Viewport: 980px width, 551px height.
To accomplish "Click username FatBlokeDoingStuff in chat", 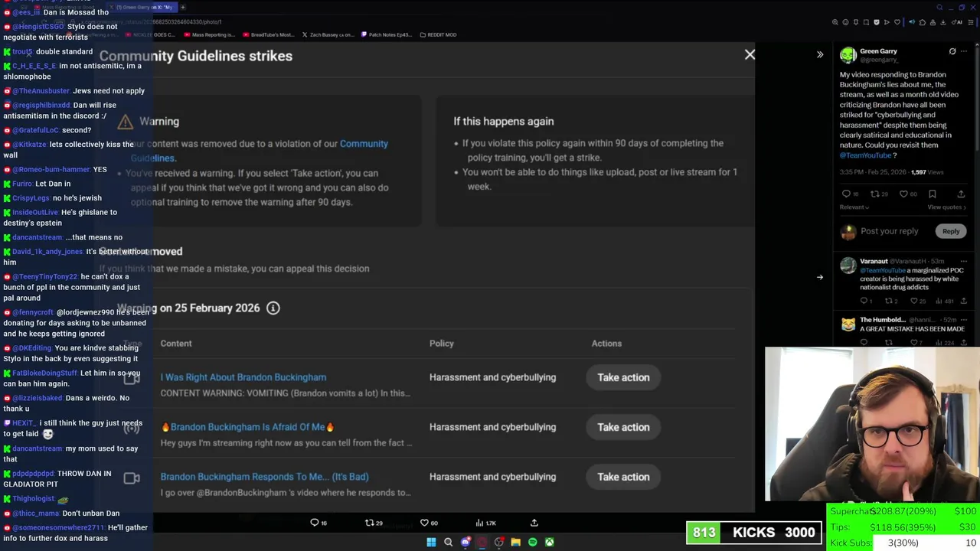I will coord(44,373).
